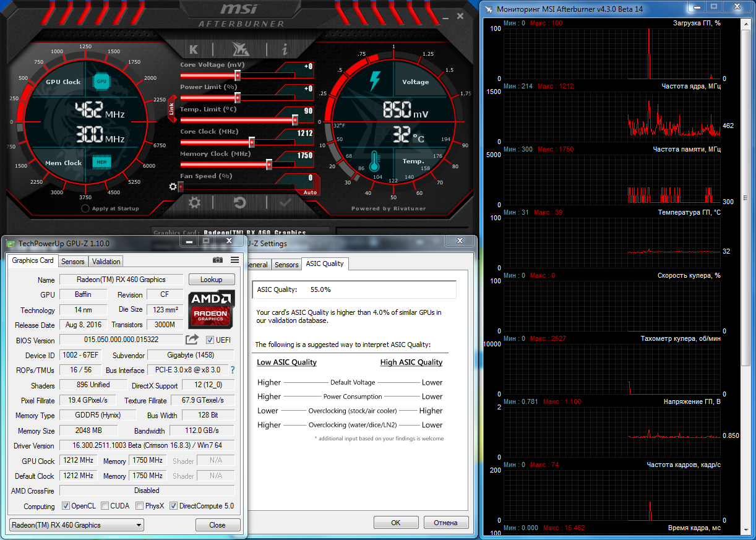Click the BIOS Version field value
Screen dimensions: 756x540
pyautogui.click(x=121, y=340)
